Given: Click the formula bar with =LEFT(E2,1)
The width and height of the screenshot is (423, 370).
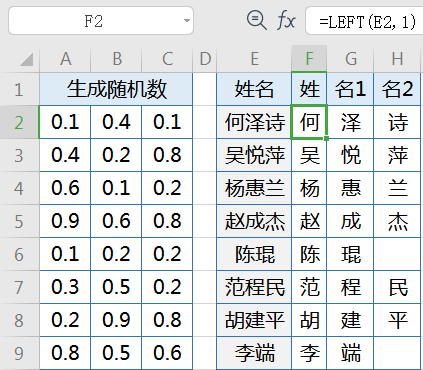Looking at the screenshot, I should click(x=364, y=21).
